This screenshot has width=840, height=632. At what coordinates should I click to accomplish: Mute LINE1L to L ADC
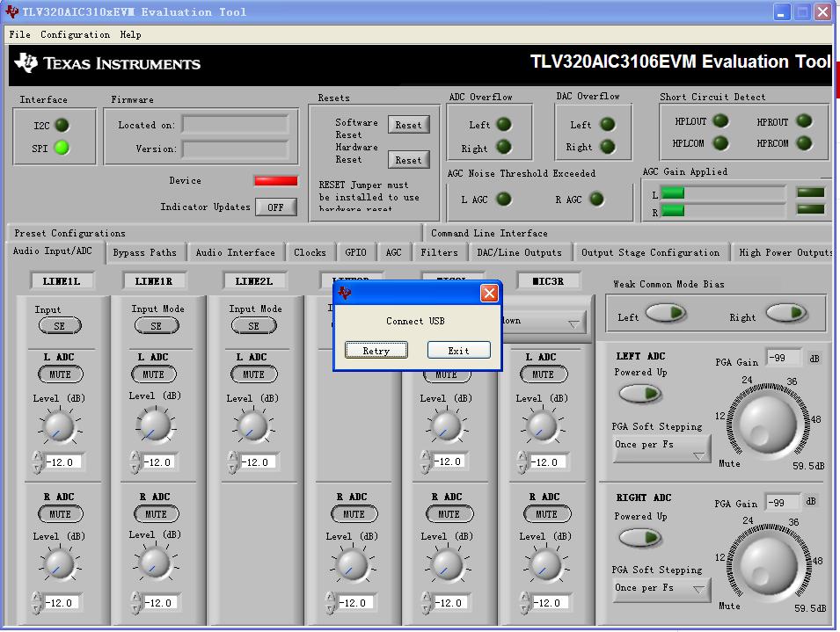(60, 374)
